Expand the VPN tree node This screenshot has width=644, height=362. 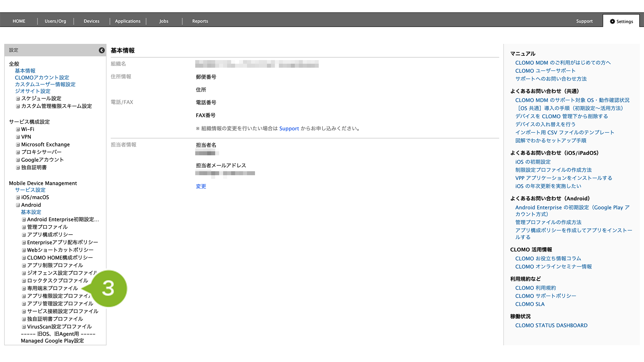18,137
